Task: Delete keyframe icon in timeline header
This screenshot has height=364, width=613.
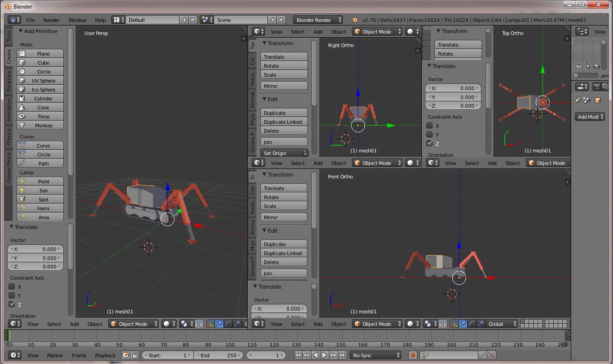Action: pyautogui.click(x=492, y=355)
